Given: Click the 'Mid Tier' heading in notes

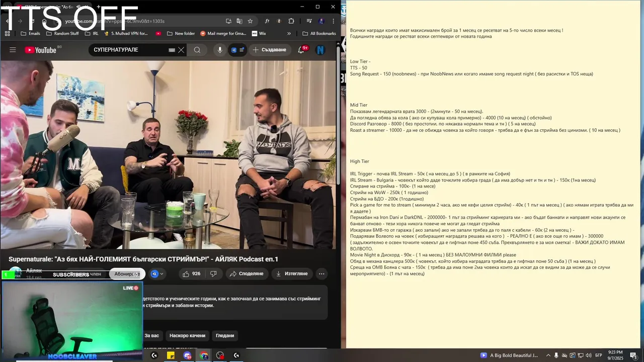Looking at the screenshot, I should click(x=359, y=105).
